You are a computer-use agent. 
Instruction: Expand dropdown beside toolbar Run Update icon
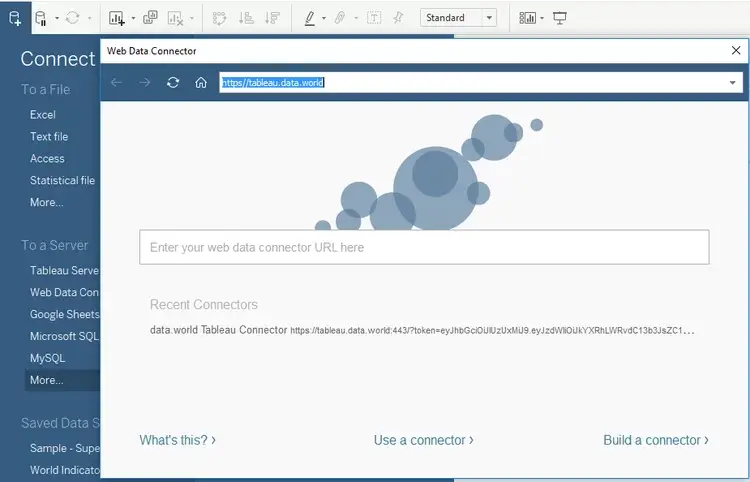point(89,18)
